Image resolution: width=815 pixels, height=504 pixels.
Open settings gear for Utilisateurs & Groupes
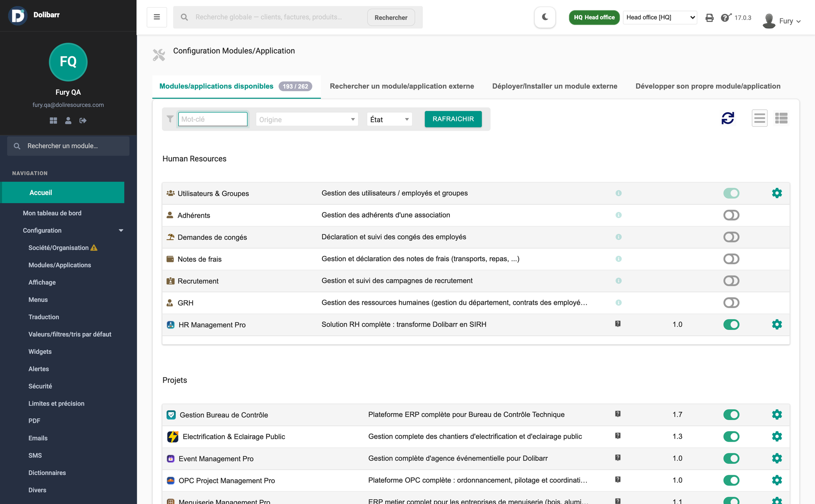(777, 193)
